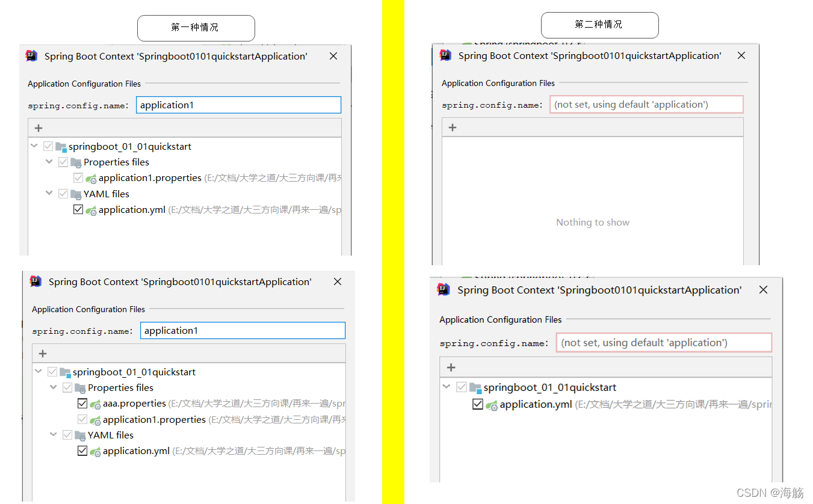
Task: Collapse springboot_01_01quickstart node in bottom-left dialog
Action: pos(39,372)
